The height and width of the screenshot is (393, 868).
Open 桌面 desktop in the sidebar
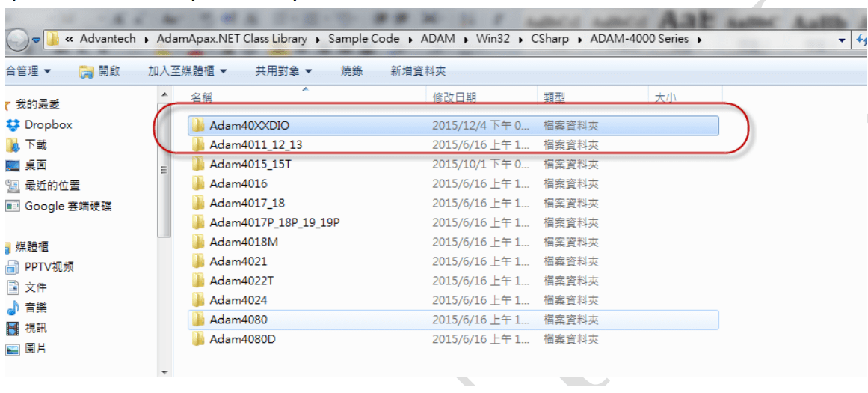pos(27,165)
